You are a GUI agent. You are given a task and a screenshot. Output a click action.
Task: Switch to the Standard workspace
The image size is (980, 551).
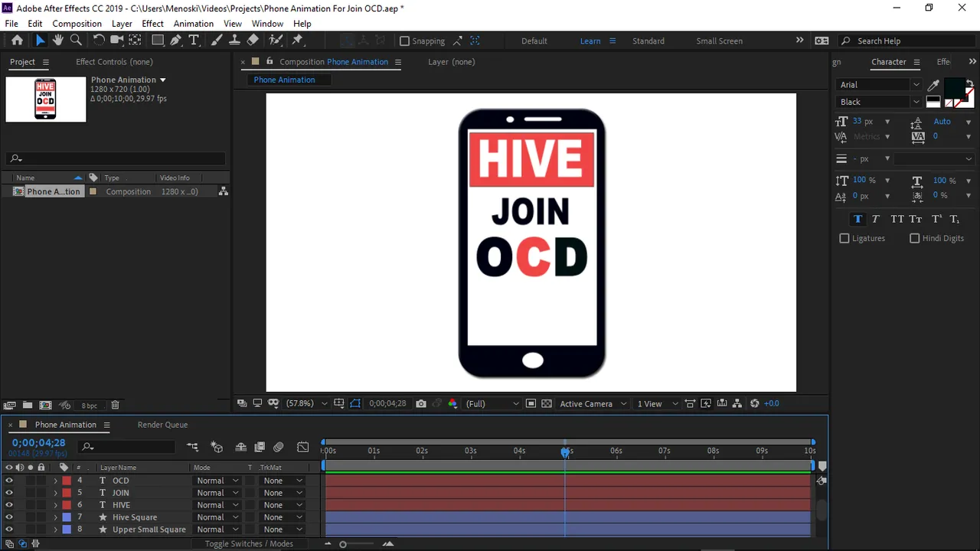click(x=648, y=41)
